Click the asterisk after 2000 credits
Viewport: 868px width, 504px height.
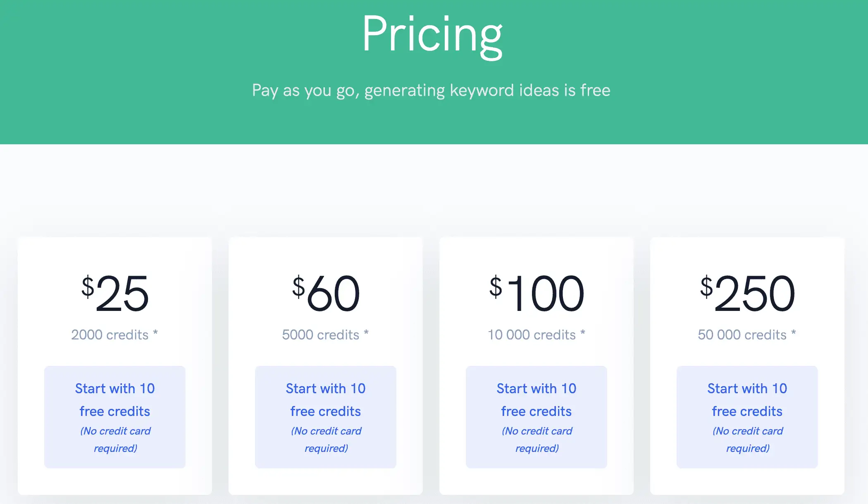coord(155,332)
